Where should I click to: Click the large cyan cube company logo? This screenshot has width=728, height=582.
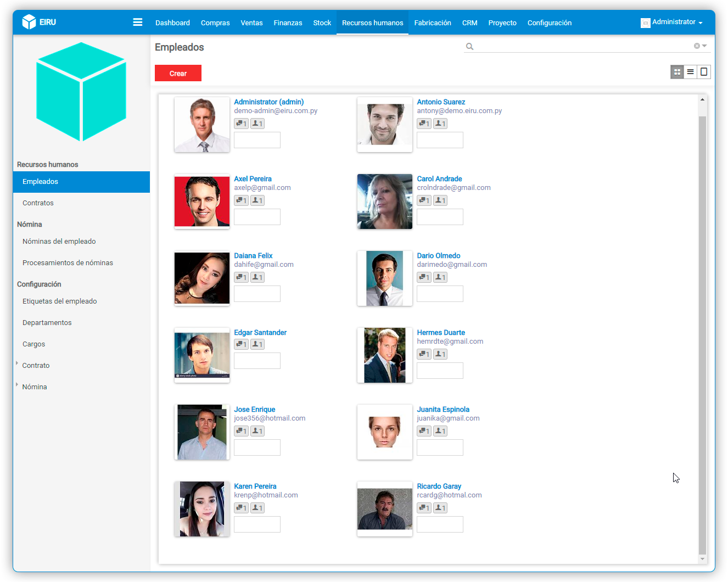pyautogui.click(x=81, y=92)
